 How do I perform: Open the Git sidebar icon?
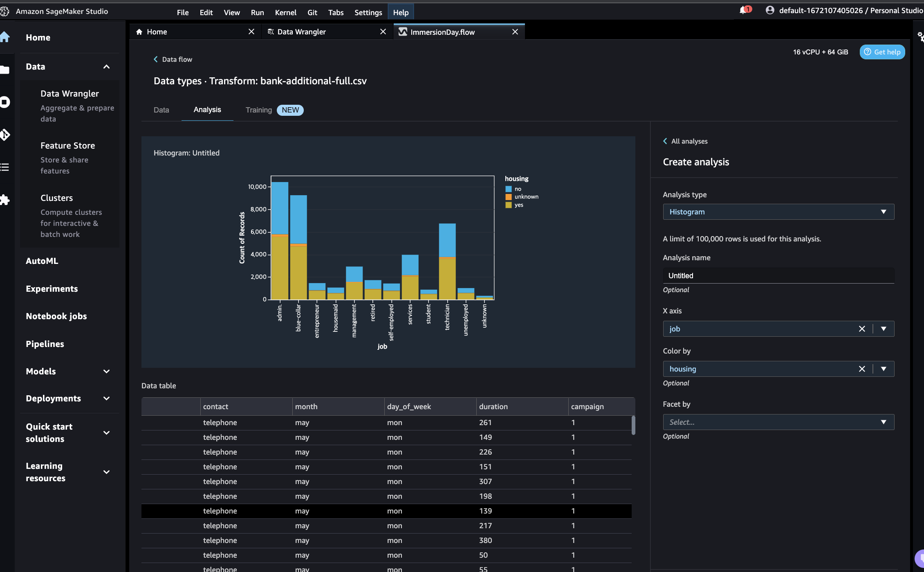pos(5,135)
